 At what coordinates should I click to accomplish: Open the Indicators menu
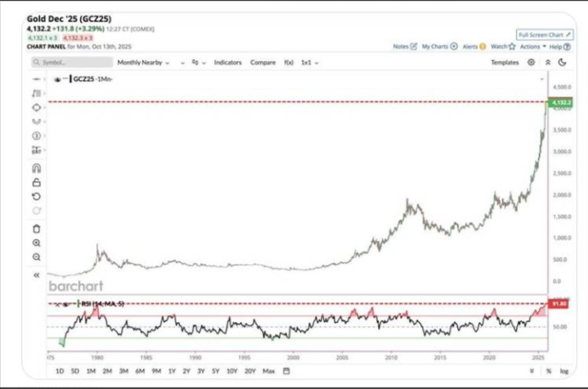227,62
